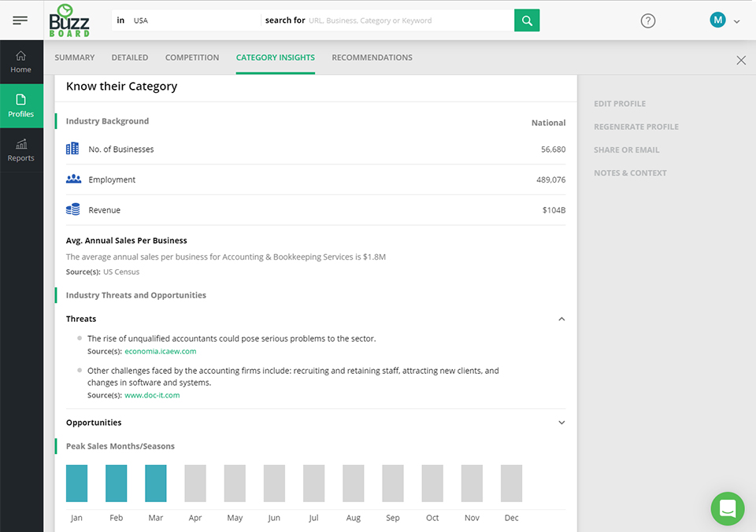Open Reports in the sidebar
756x532 pixels.
20,150
